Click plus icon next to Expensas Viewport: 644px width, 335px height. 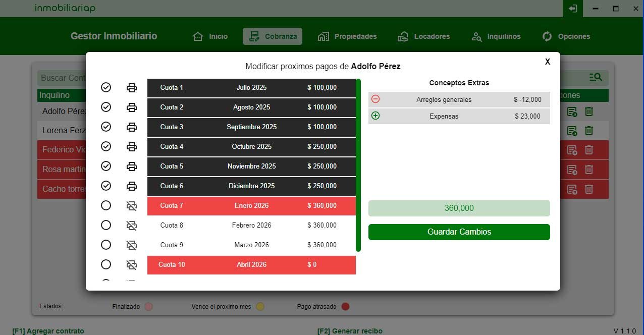375,116
